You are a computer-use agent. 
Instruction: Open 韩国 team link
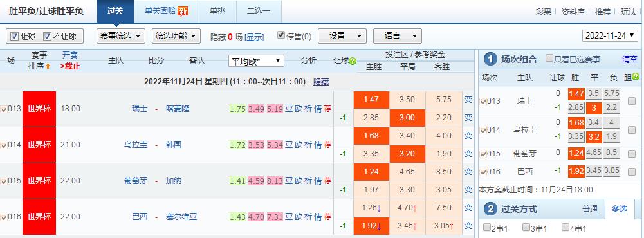pos(174,145)
